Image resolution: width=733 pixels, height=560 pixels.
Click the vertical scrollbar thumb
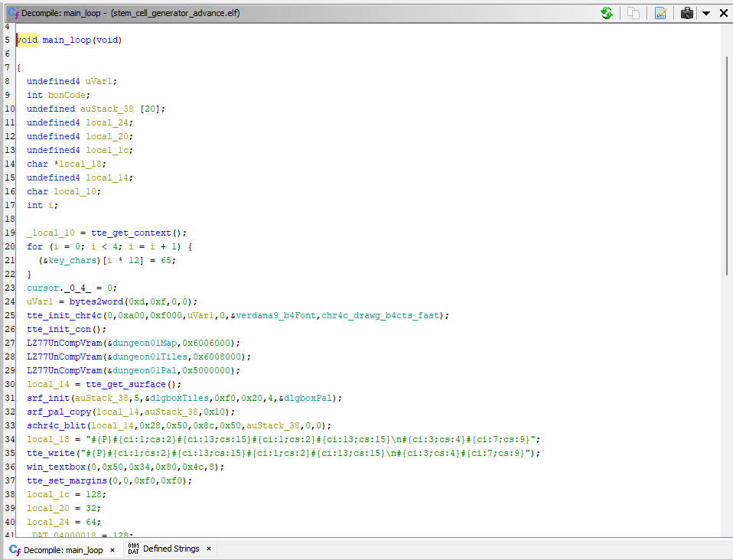coord(728,164)
